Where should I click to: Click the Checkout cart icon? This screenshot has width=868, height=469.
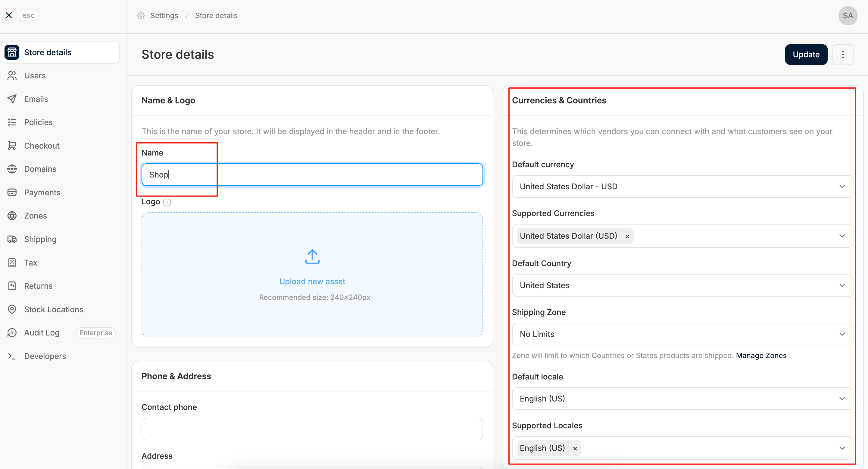pos(12,146)
